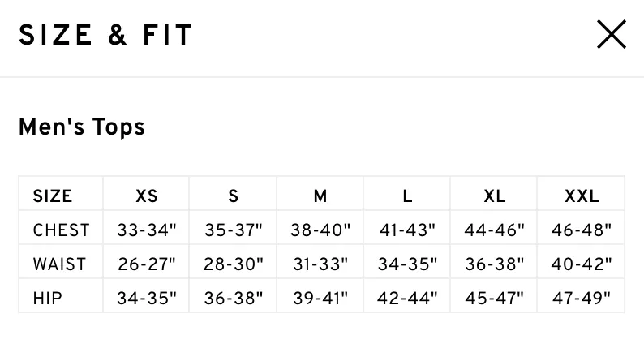
Task: Click the SIZE & FIT heading
Action: coord(105,35)
